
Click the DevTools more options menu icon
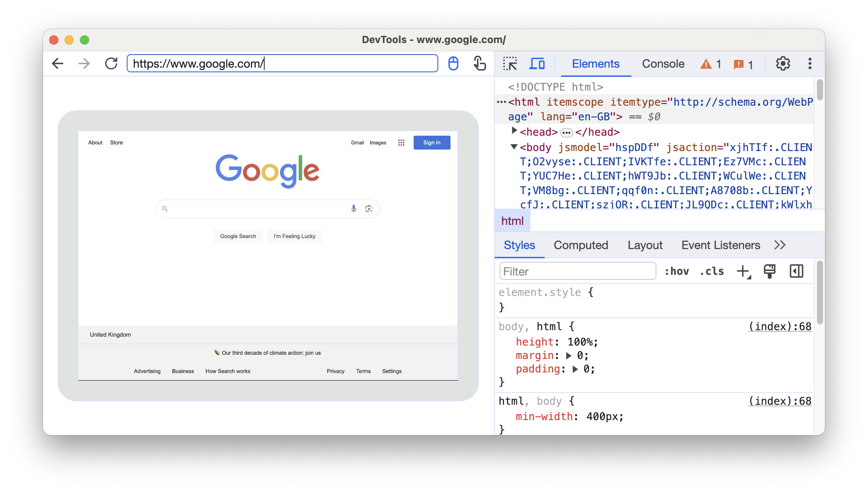tap(809, 64)
